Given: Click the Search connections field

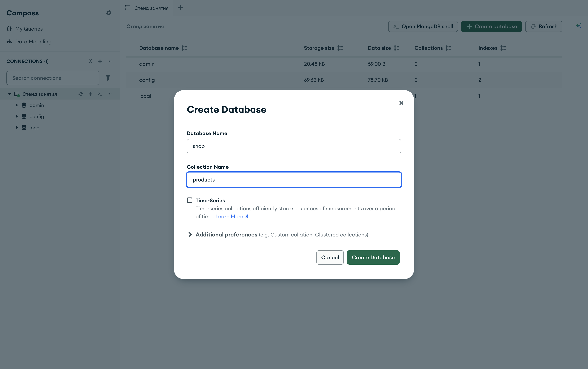Looking at the screenshot, I should point(53,78).
